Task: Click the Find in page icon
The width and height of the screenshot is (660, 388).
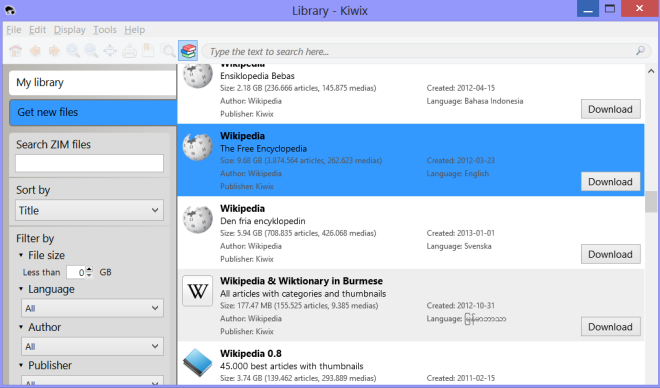Action: click(168, 51)
